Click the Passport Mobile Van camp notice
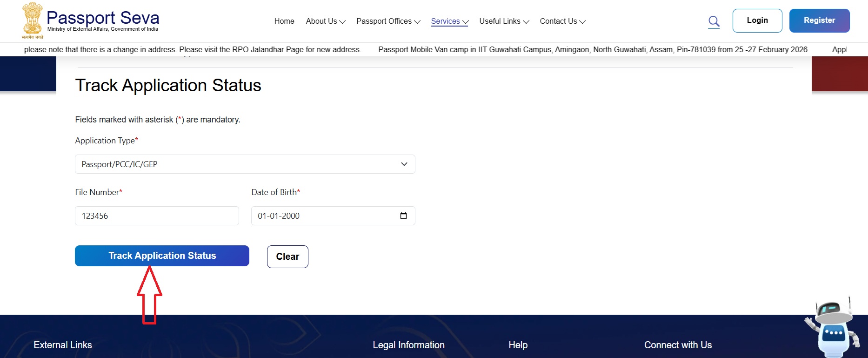Screen dimensions: 868x358 [593, 50]
